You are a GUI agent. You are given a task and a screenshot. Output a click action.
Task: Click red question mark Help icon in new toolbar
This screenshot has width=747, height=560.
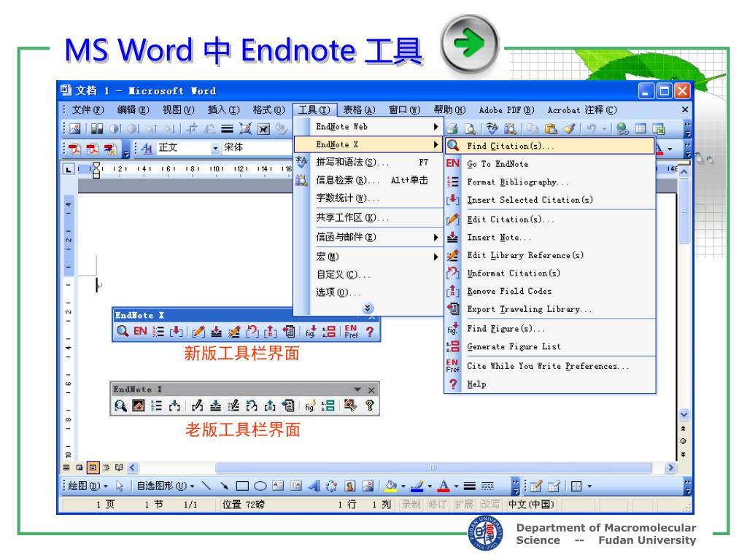(370, 331)
